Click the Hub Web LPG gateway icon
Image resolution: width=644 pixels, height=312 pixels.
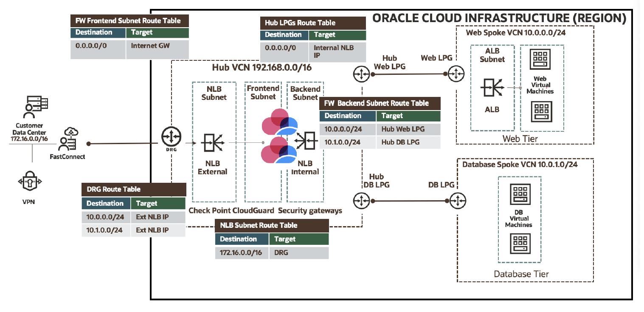point(362,74)
